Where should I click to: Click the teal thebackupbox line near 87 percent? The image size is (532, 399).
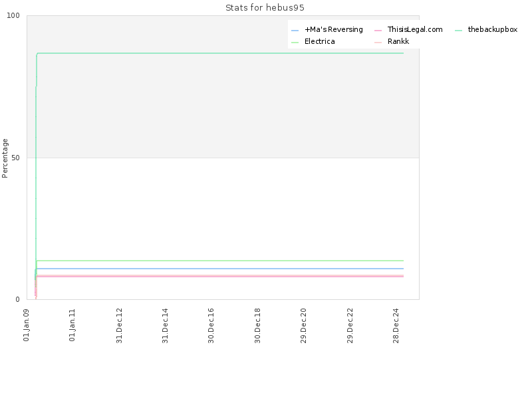pos(221,53)
